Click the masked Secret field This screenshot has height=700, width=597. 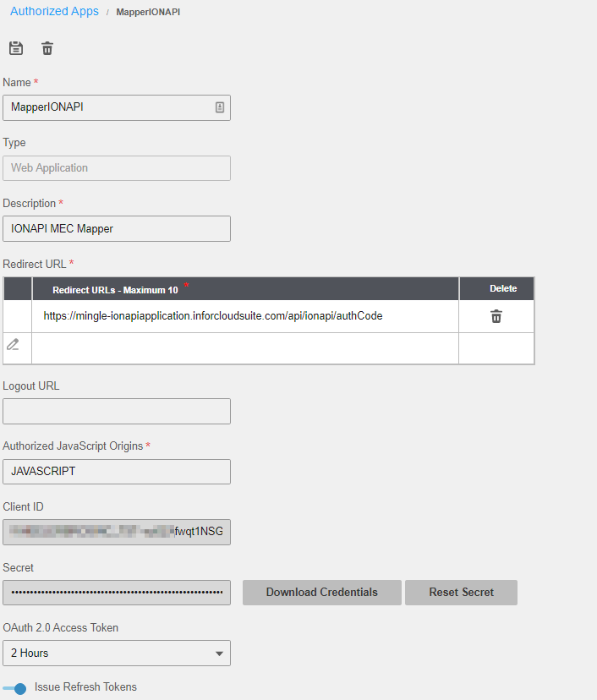pyautogui.click(x=117, y=593)
